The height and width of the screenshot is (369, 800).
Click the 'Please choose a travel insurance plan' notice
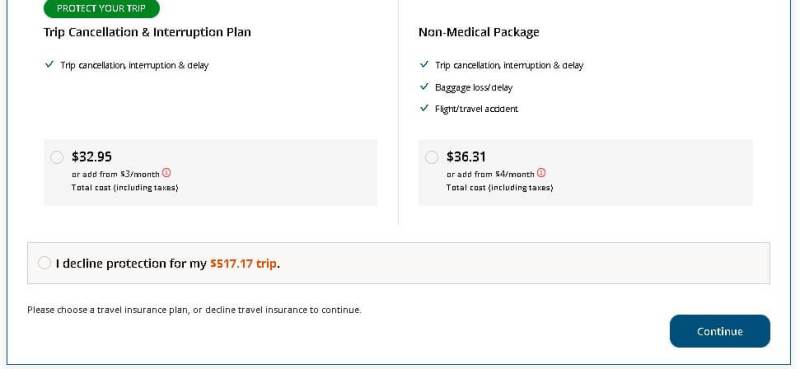click(x=194, y=310)
